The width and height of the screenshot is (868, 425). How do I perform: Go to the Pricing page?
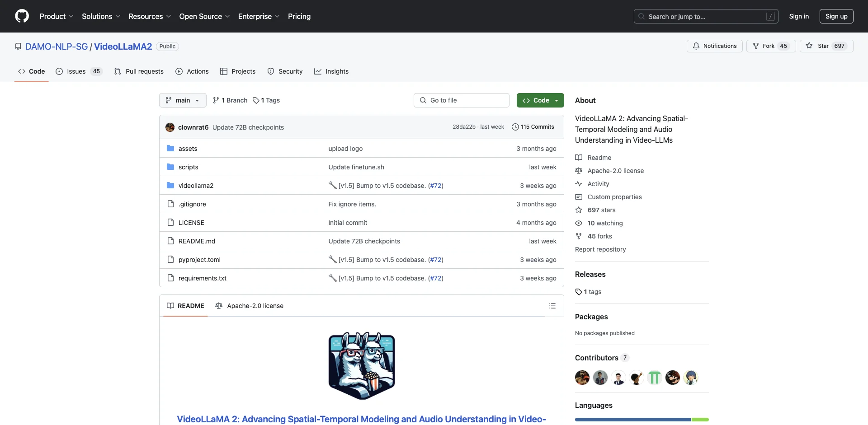tap(299, 16)
